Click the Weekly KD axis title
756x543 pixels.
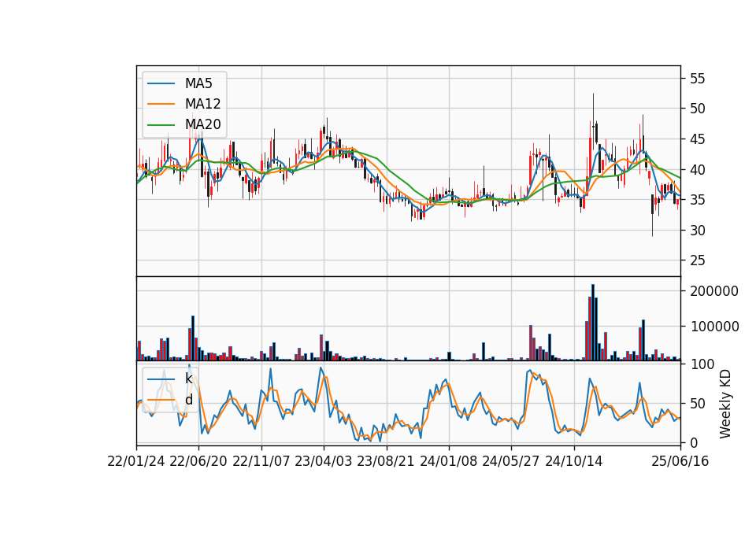coord(724,404)
